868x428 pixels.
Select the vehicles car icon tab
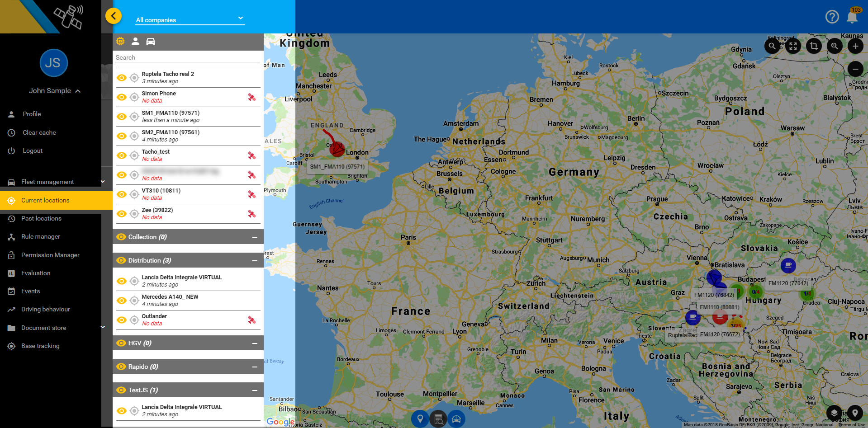pyautogui.click(x=151, y=42)
